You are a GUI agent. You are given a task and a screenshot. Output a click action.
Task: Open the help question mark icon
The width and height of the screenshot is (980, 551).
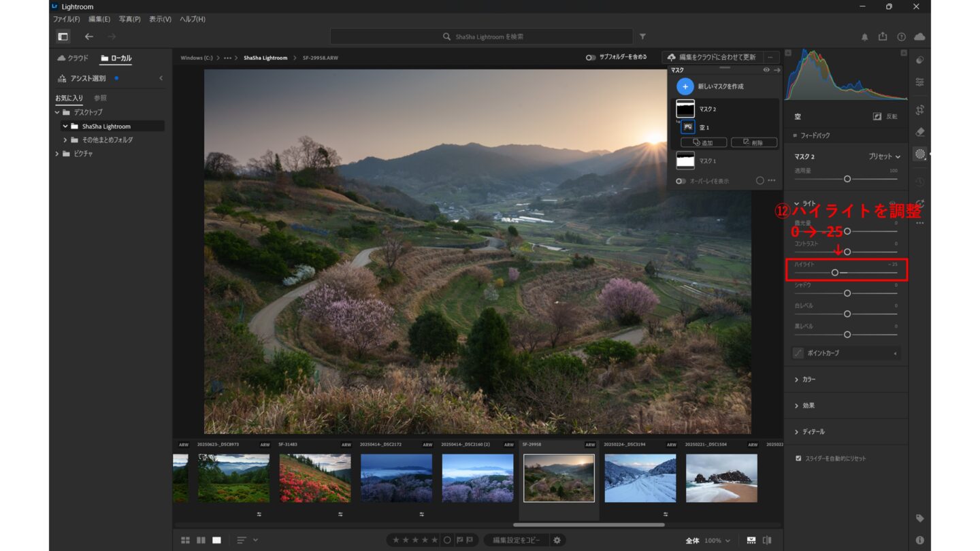[902, 37]
